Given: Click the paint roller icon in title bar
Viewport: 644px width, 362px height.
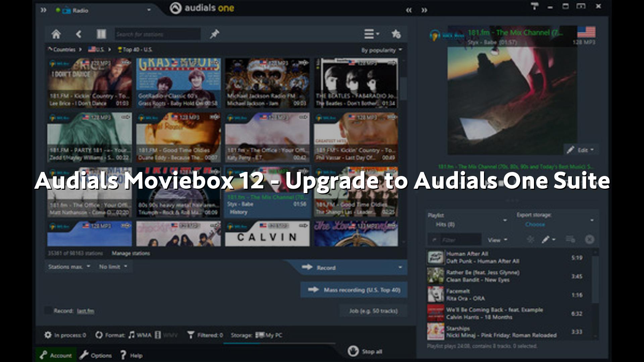Looking at the screenshot, I should tap(534, 6).
